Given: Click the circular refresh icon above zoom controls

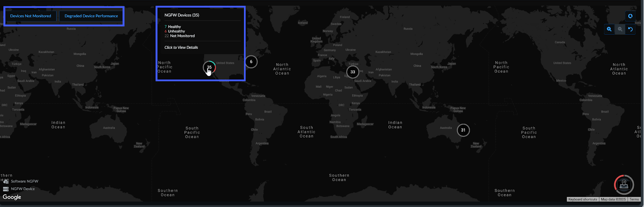Looking at the screenshot, I should coord(630,16).
